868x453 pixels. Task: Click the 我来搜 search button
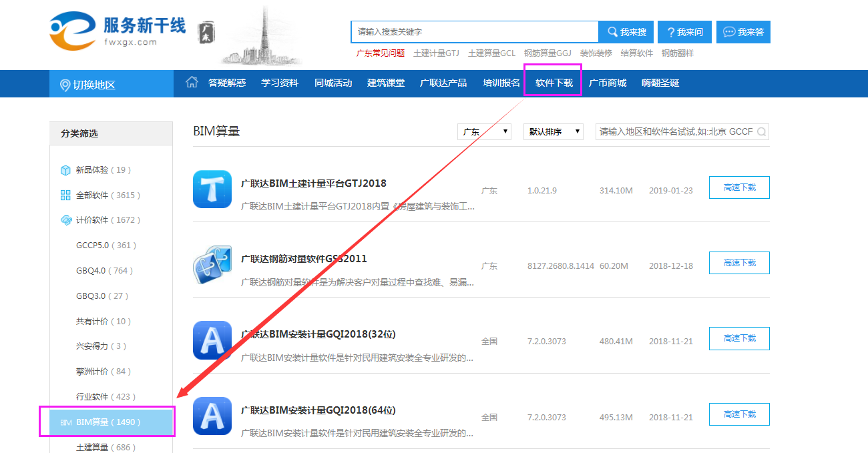[626, 32]
